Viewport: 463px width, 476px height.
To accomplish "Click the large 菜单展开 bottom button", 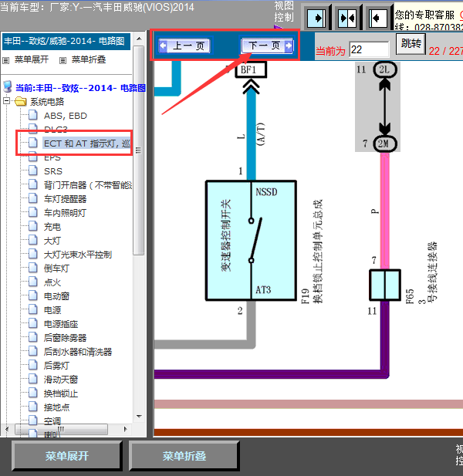I will pos(67,456).
